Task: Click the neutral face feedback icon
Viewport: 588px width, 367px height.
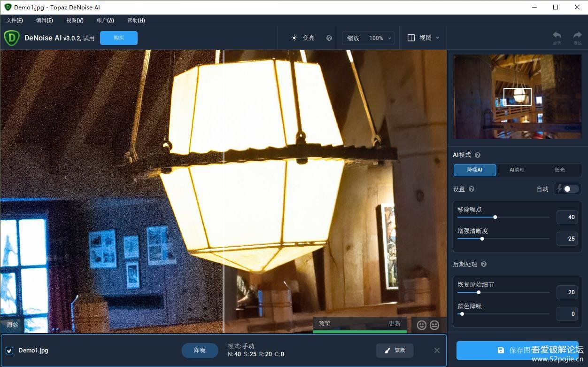Action: pos(434,325)
